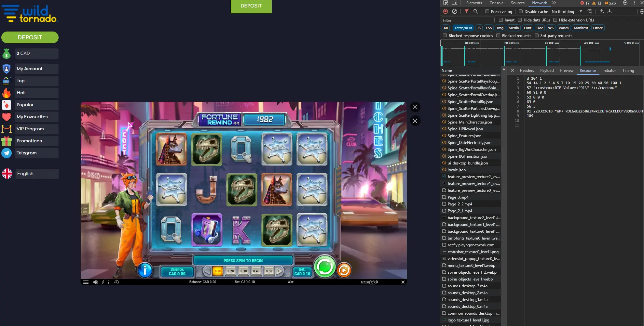This screenshot has height=326, width=644.
Task: Close the request details pane
Action: point(513,70)
